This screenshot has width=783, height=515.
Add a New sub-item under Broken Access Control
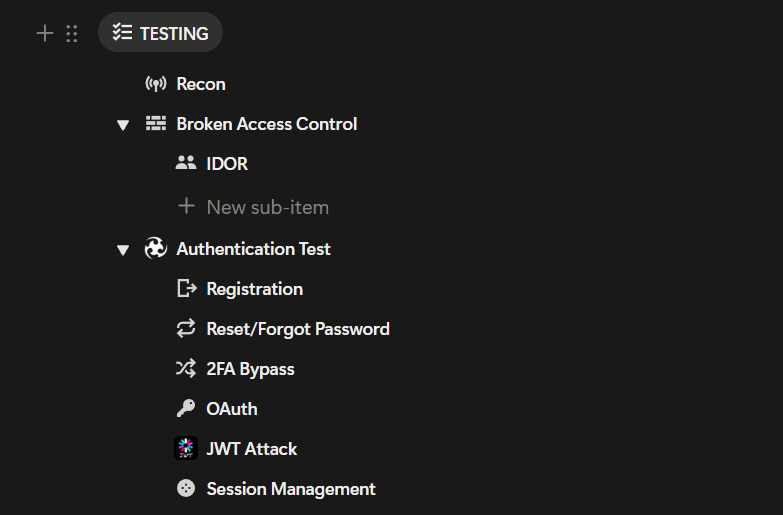click(x=268, y=207)
